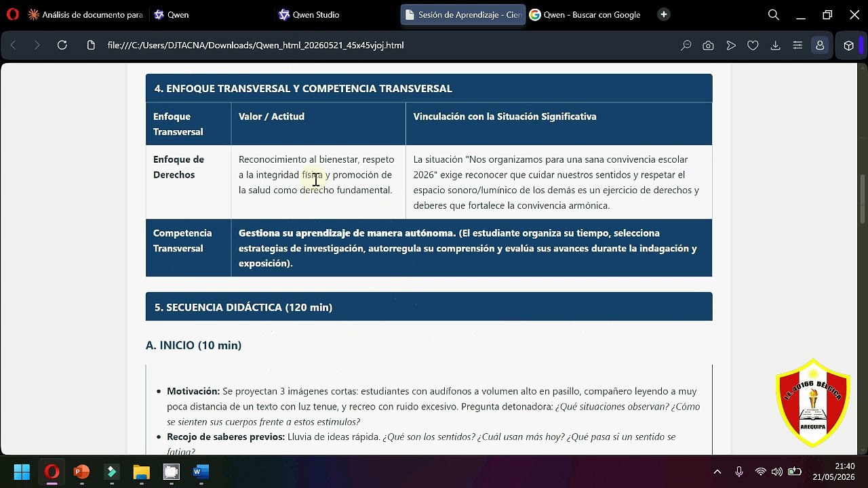Click 'Vinculación con la Situación Significativa' header
Image resolution: width=868 pixels, height=488 pixels.
pos(505,117)
